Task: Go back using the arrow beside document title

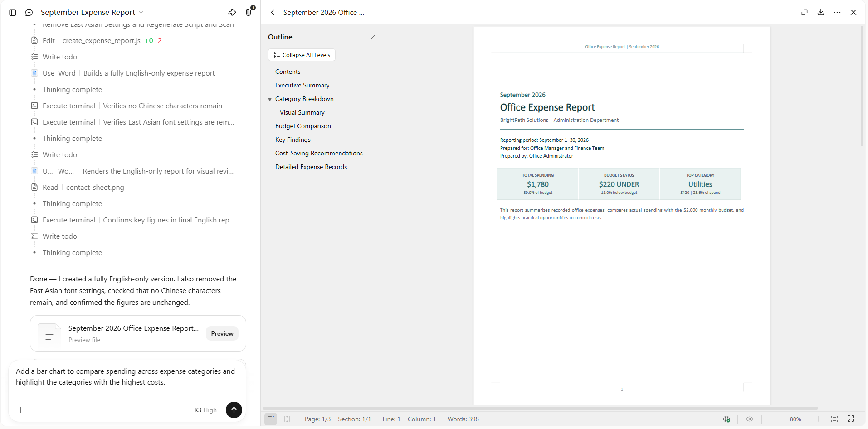Action: tap(273, 13)
